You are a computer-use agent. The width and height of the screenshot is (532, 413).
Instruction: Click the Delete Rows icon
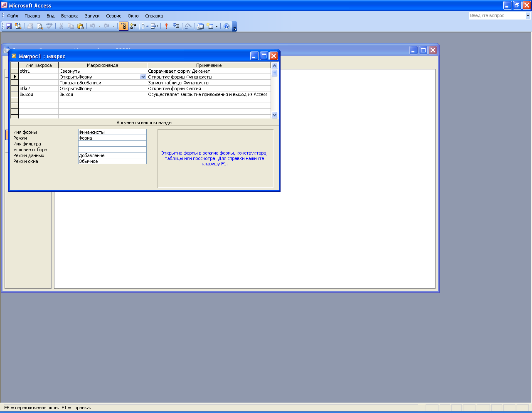155,26
